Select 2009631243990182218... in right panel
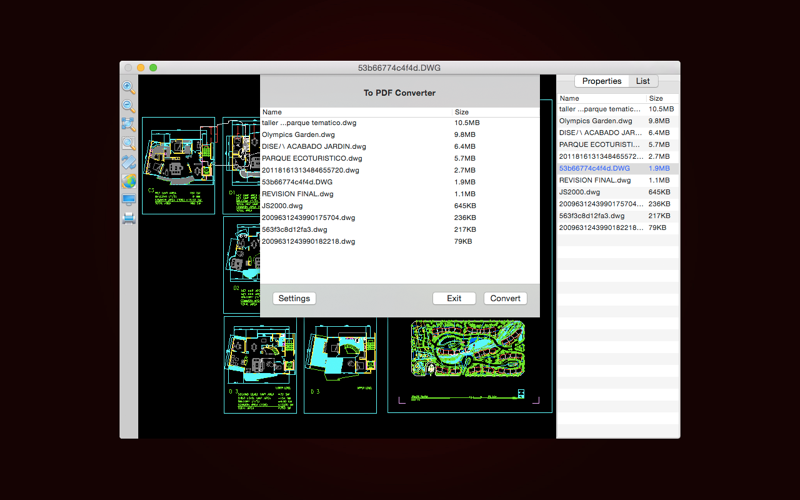The width and height of the screenshot is (800, 500). 618,228
